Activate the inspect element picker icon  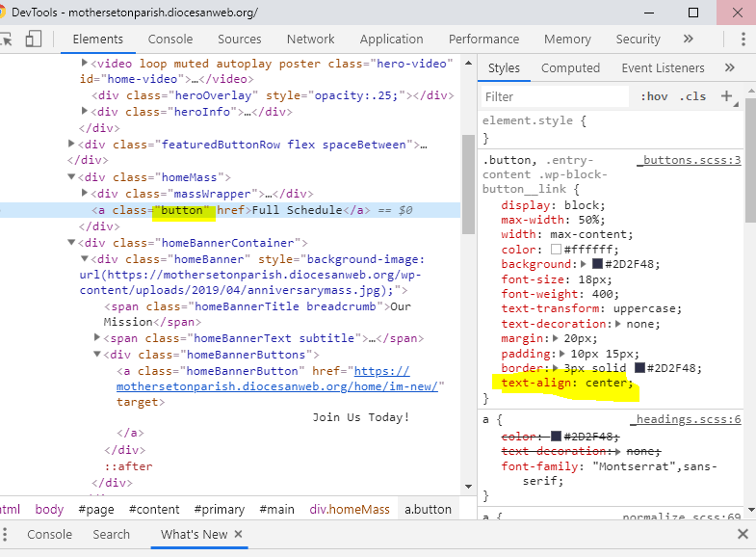pos(7,40)
